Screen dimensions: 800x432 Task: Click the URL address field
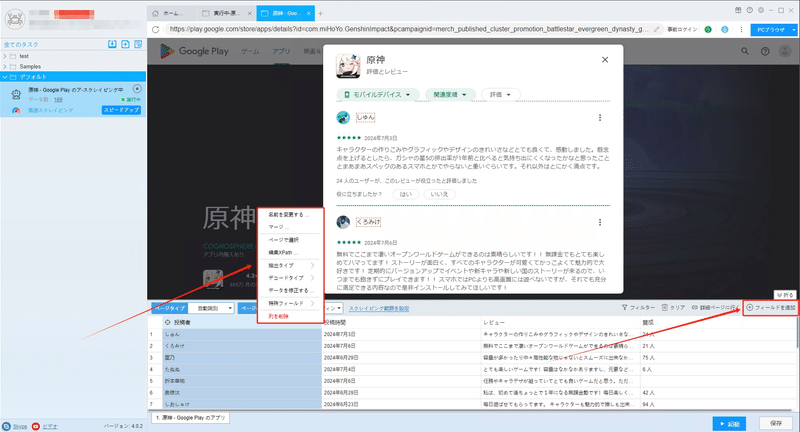click(x=408, y=29)
